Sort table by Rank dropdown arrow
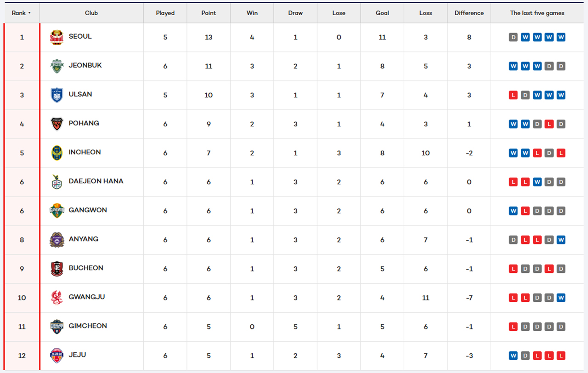588x373 pixels. coord(29,13)
